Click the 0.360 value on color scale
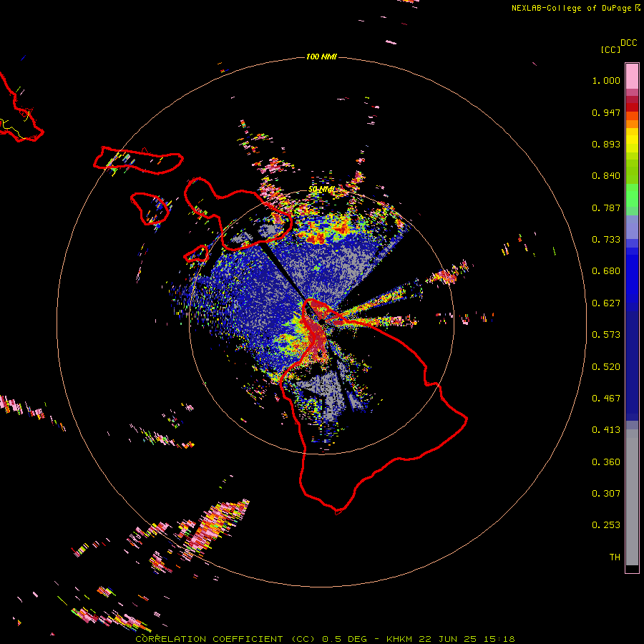 pos(606,462)
